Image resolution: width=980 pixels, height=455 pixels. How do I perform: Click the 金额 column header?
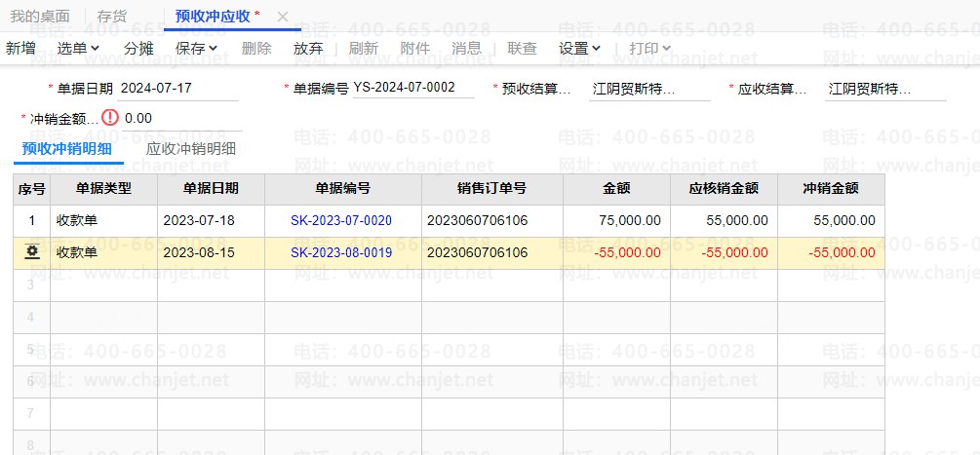click(616, 189)
